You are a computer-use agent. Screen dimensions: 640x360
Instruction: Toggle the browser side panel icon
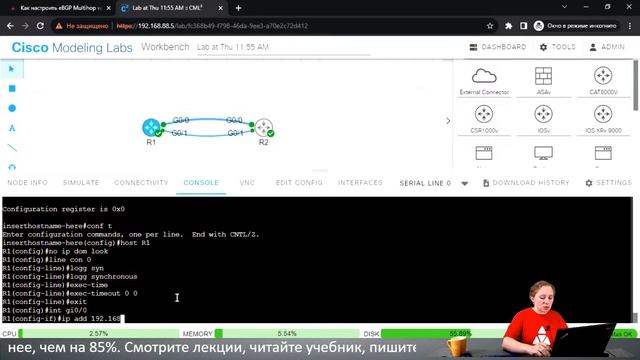[x=523, y=26]
